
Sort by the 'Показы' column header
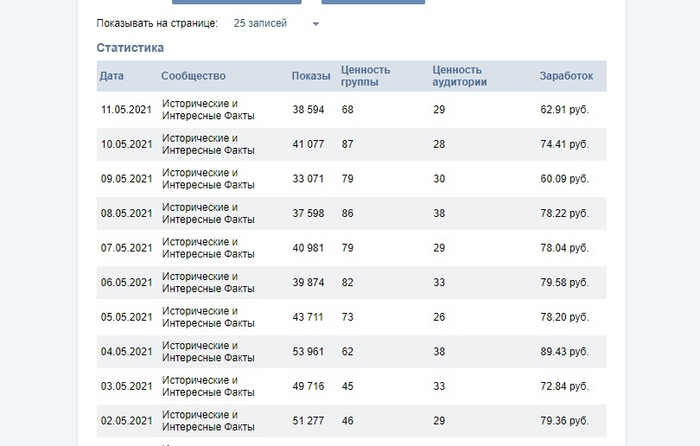click(310, 76)
